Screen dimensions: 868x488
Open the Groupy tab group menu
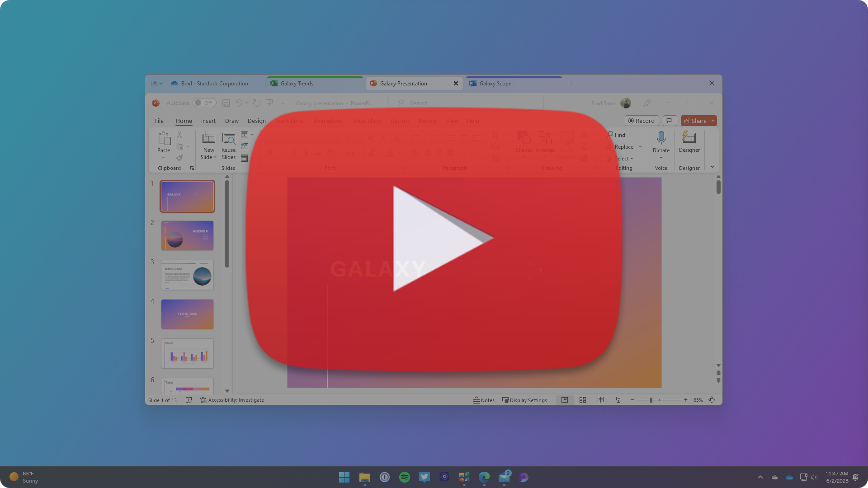tap(156, 84)
